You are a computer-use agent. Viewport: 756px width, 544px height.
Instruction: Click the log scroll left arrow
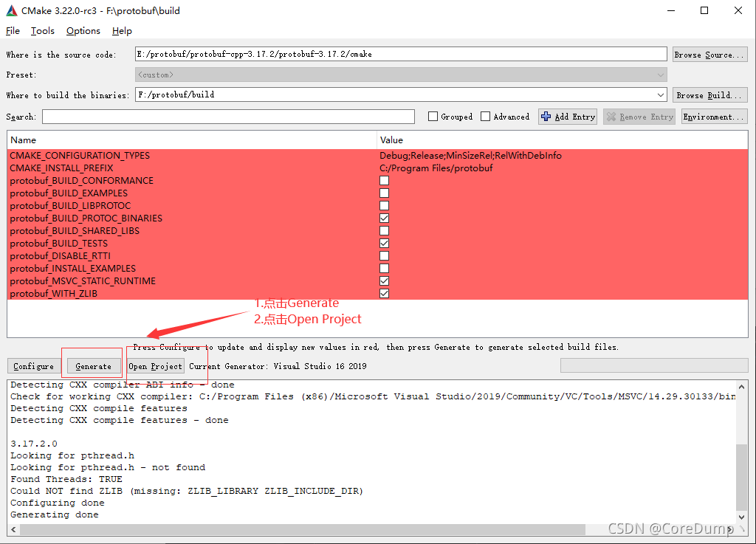13,529
